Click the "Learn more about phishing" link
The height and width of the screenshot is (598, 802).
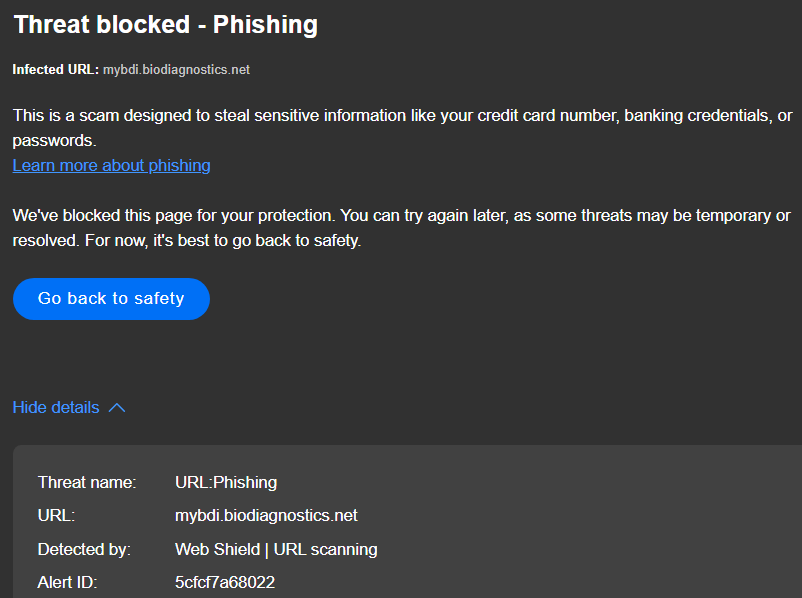click(x=111, y=166)
